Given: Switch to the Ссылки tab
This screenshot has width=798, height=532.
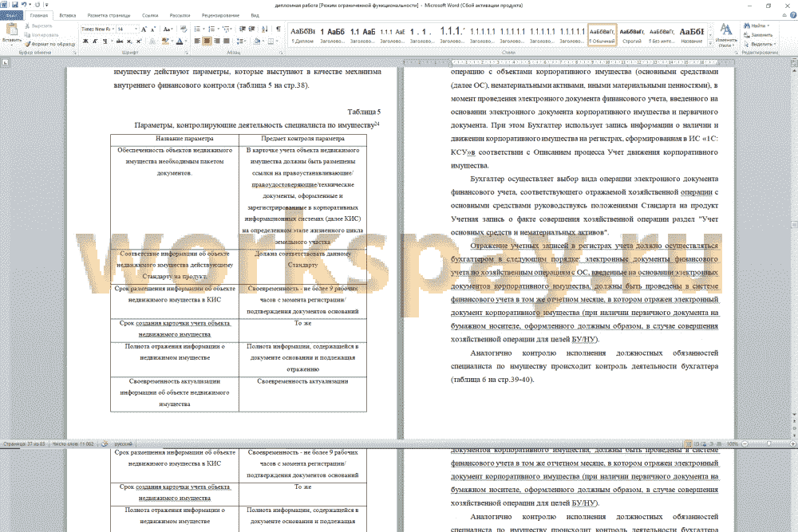Looking at the screenshot, I should [x=150, y=16].
